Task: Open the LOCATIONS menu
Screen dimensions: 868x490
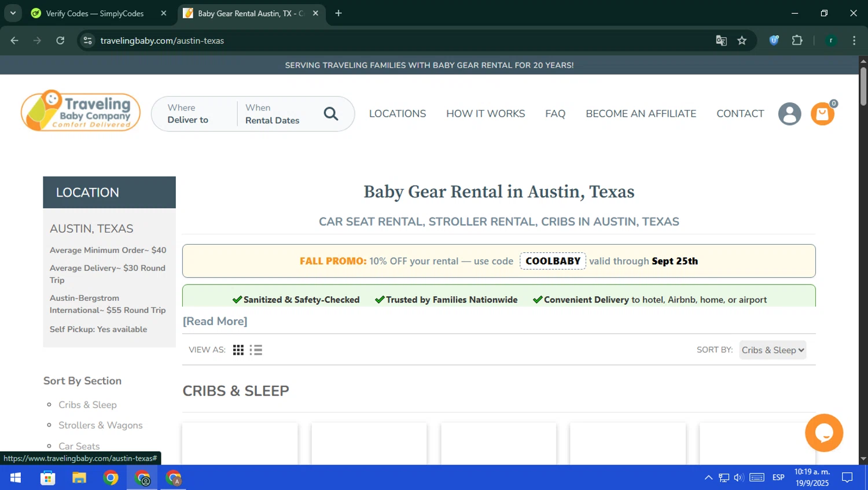Action: pos(398,114)
